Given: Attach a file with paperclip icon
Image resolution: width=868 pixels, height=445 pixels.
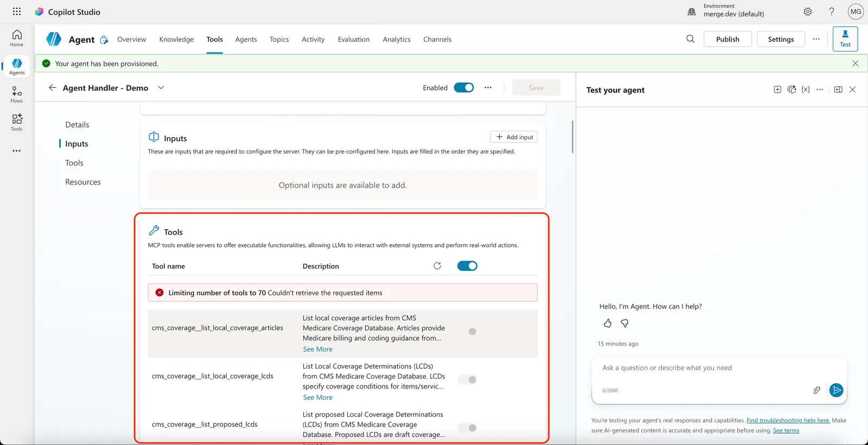Looking at the screenshot, I should point(816,390).
